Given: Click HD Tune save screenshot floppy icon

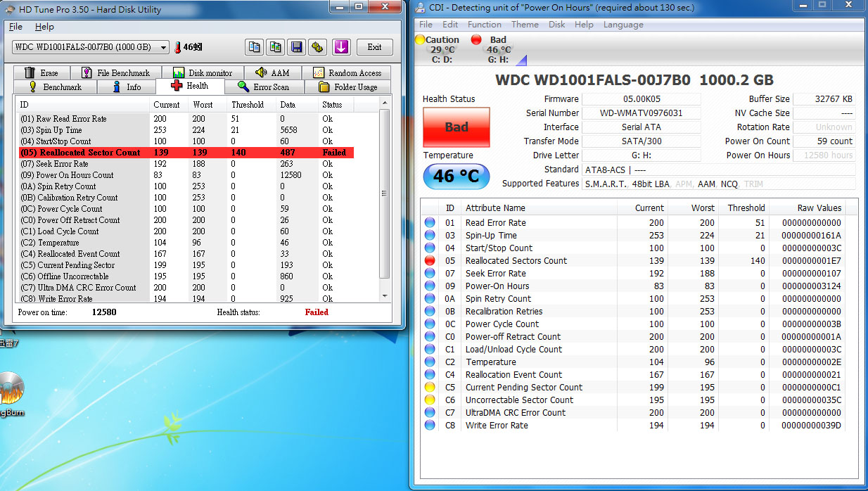Looking at the screenshot, I should coord(296,47).
